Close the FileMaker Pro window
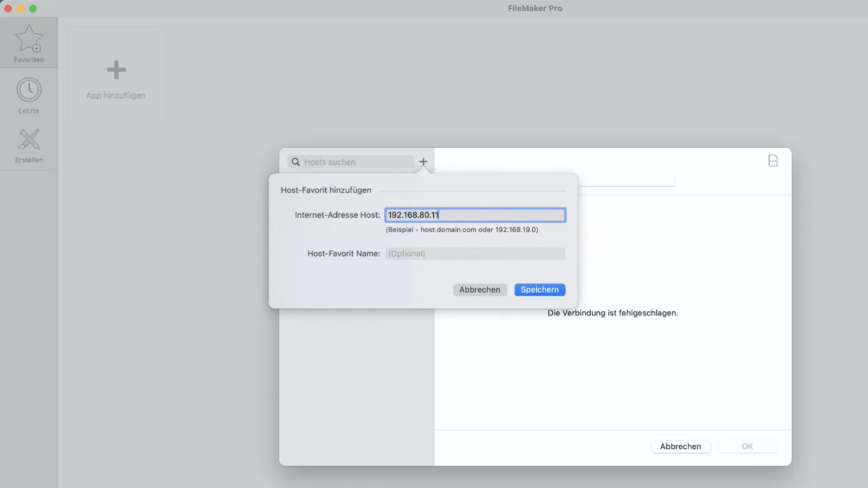Viewport: 868px width, 488px height. tap(8, 8)
